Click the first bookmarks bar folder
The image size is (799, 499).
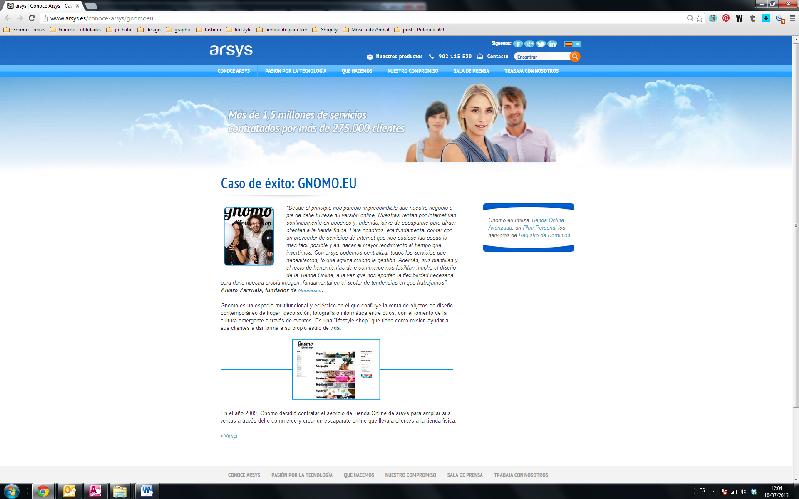point(24,30)
